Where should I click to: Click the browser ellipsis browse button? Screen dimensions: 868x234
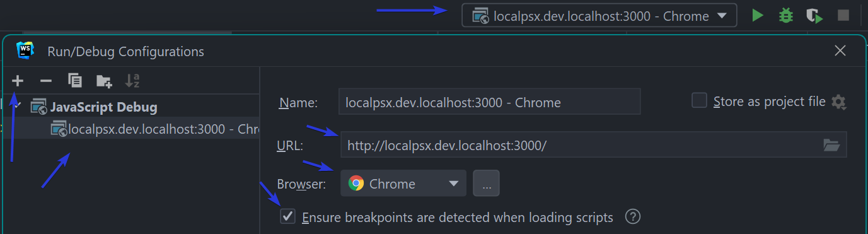(x=486, y=184)
